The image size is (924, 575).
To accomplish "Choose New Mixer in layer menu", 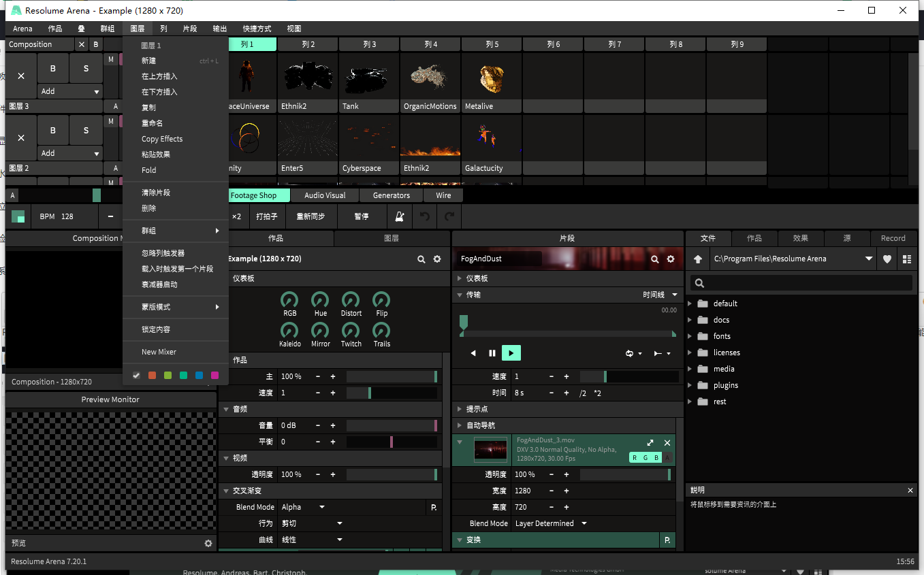I will [x=159, y=352].
